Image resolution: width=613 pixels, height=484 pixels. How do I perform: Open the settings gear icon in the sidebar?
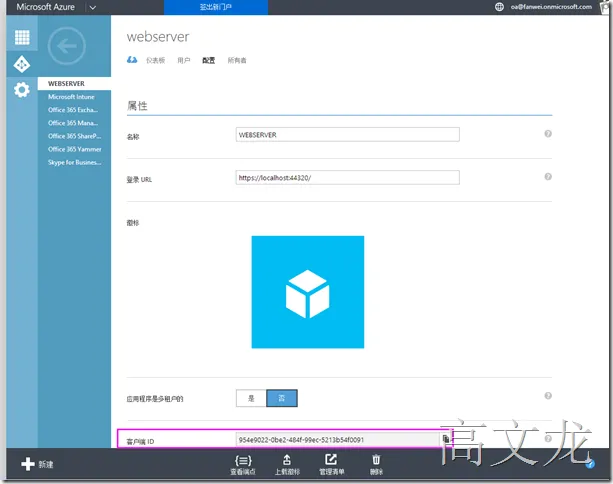22,90
